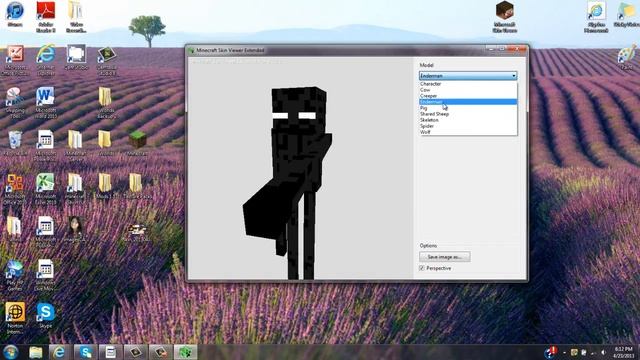640x360 pixels.
Task: Open the Windows Live Movie Maker shortcut
Action: [x=46, y=275]
